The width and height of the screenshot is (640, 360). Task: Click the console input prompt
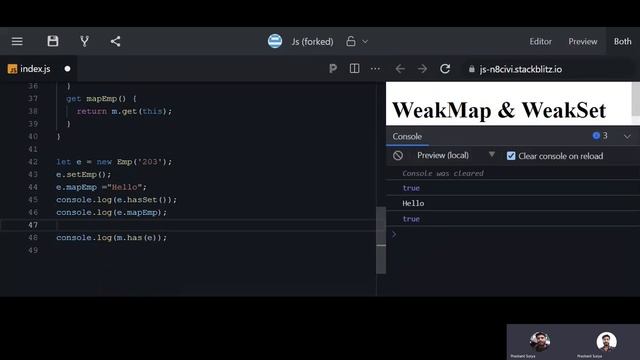pyautogui.click(x=513, y=234)
